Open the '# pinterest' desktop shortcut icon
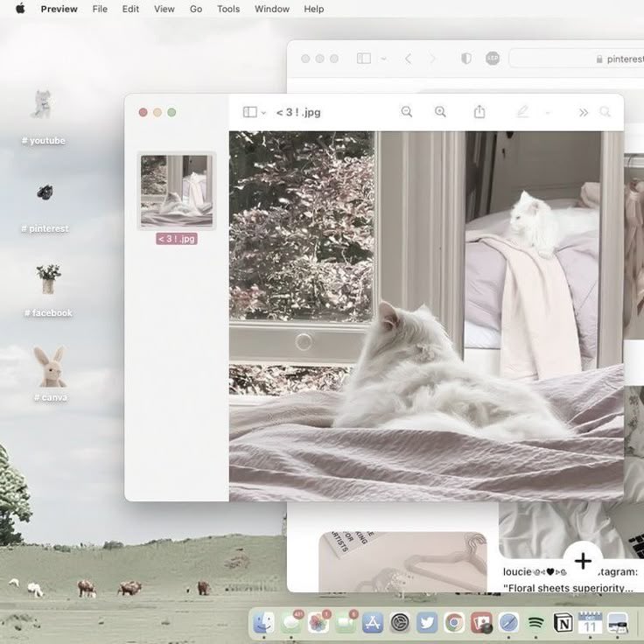The image size is (644, 644). coord(45,192)
